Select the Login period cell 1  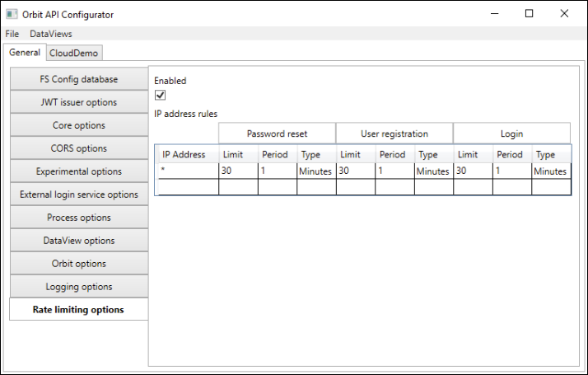(512, 171)
